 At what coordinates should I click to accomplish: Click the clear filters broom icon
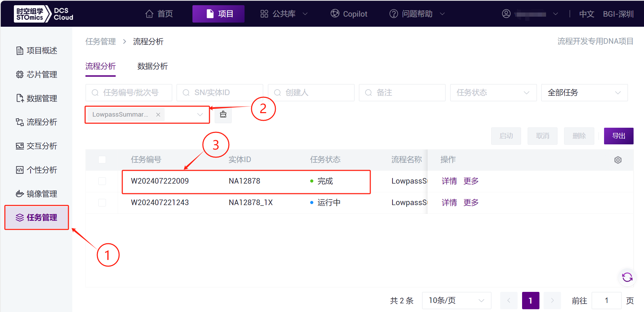[223, 115]
